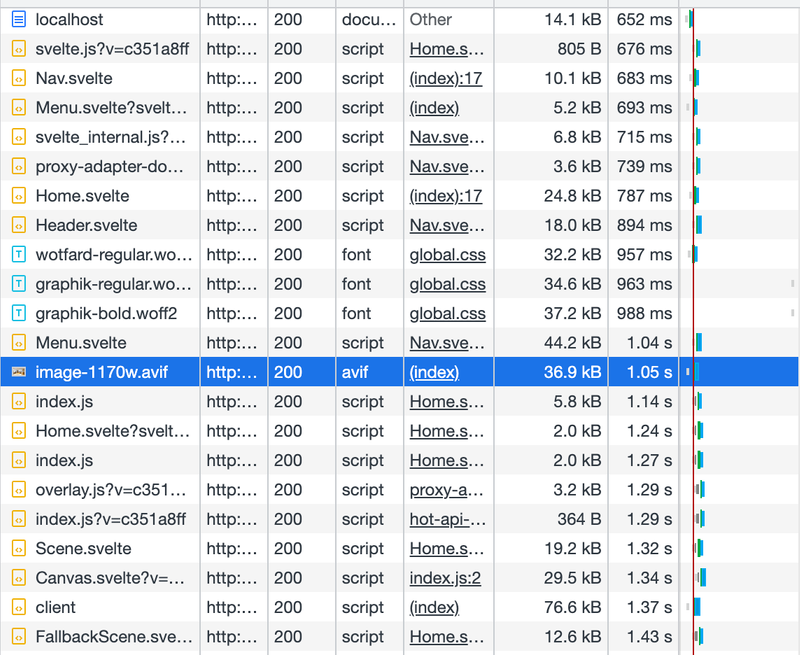Click the docu… type cell of localhost
The width and height of the screenshot is (800, 655).
coord(369,20)
